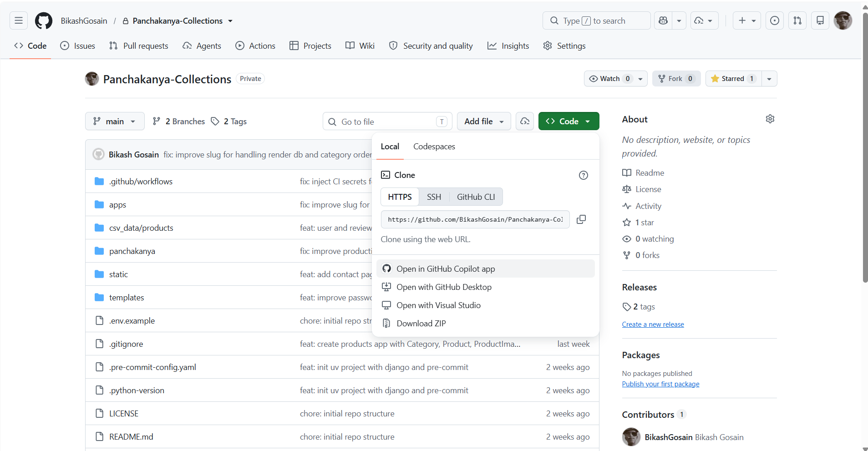
Task: Choose Open with GitHub Desktop
Action: 485,287
